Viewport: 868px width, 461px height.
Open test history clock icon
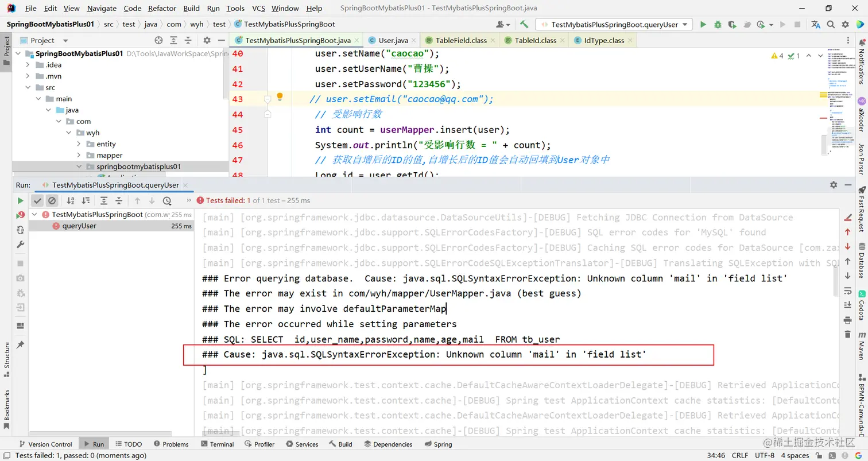point(167,200)
